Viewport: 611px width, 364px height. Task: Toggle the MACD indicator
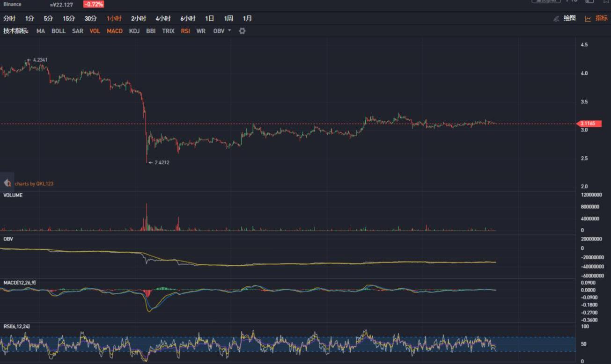point(114,31)
